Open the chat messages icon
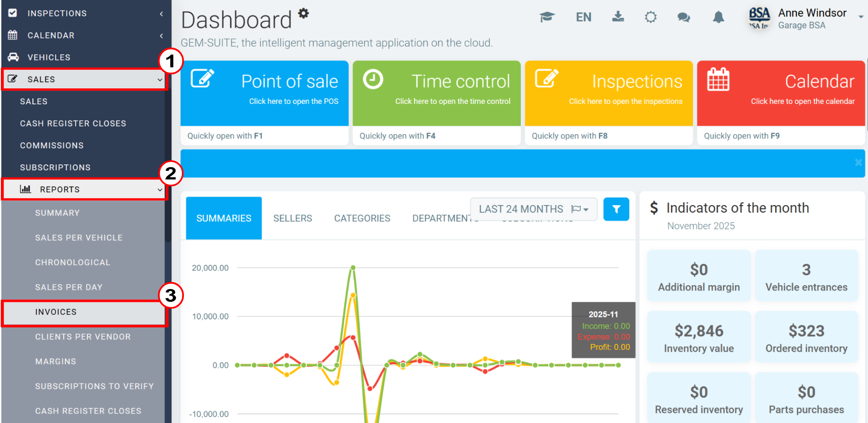This screenshot has height=423, width=868. [684, 17]
